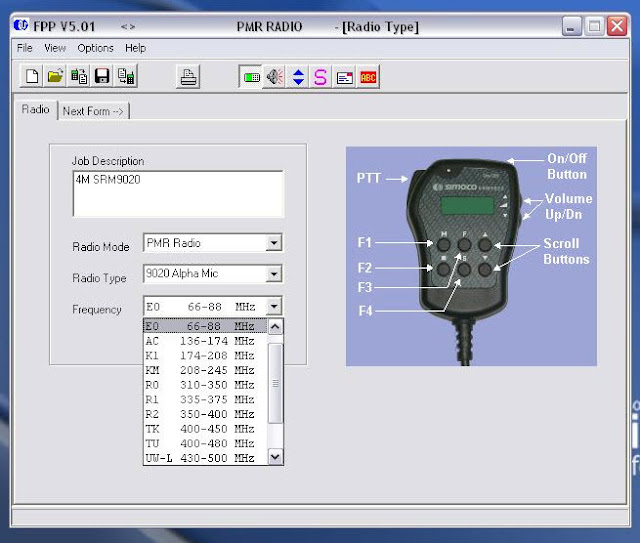Select R1 335-375 MHz frequency band
Image resolution: width=640 pixels, height=543 pixels.
click(x=205, y=399)
